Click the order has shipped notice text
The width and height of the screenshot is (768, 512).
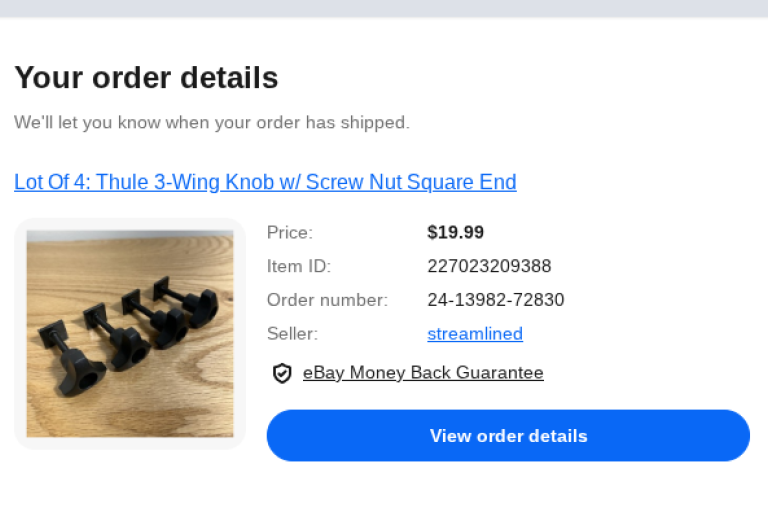pyautogui.click(x=212, y=123)
